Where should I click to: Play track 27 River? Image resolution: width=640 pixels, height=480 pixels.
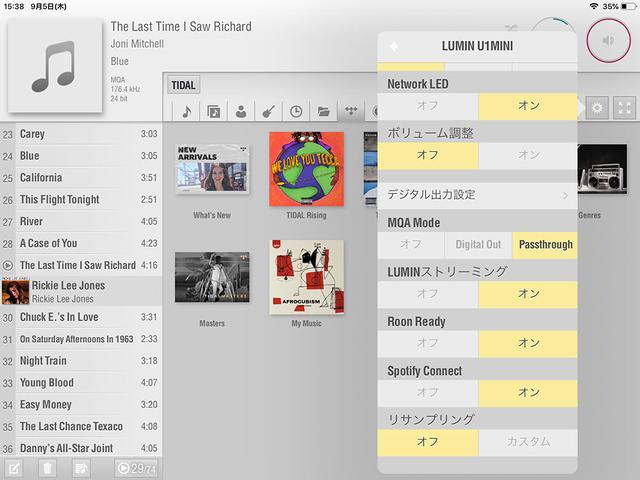click(81, 221)
